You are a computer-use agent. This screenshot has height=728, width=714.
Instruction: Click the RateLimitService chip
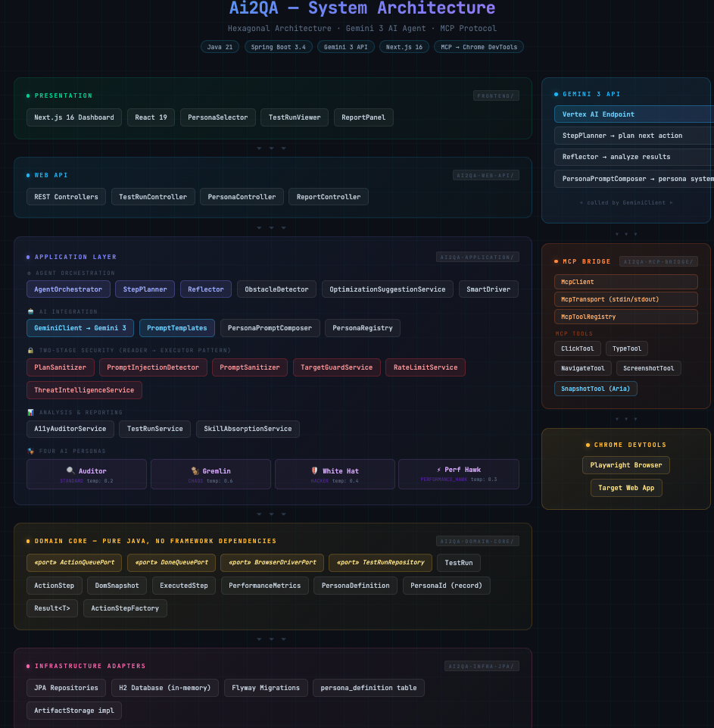(426, 367)
